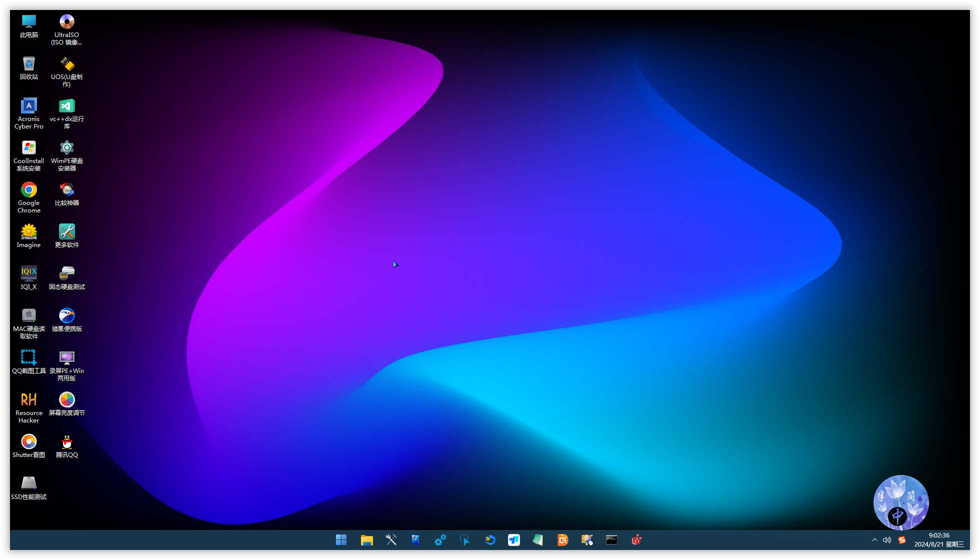Open File Explorer from the taskbar

pyautogui.click(x=366, y=540)
